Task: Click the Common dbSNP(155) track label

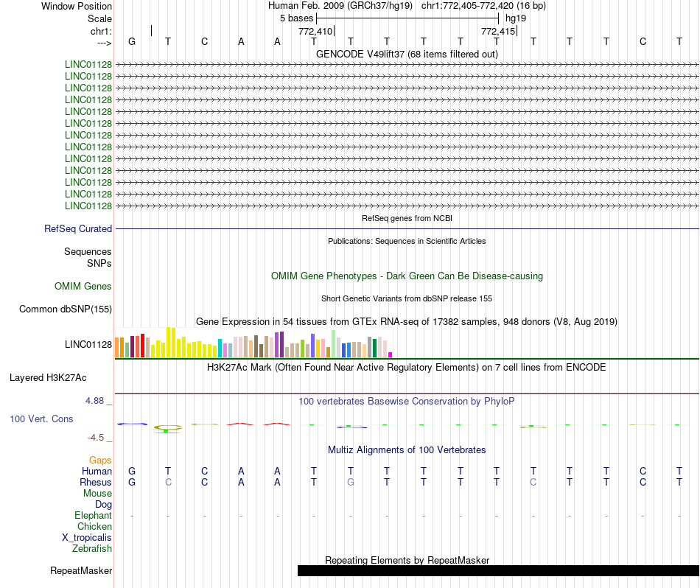Action: (x=66, y=309)
